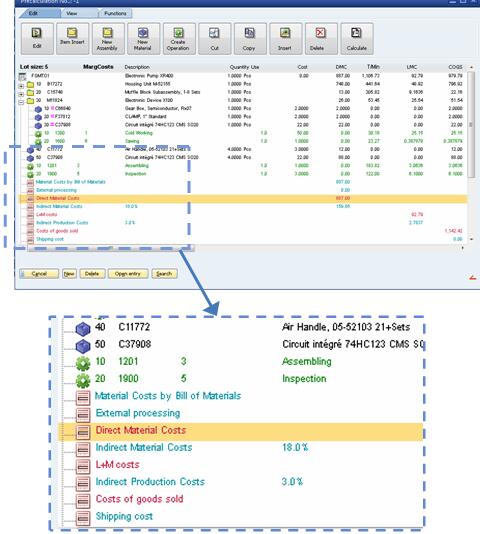
Task: Click the LMC column header
Action: [412, 67]
